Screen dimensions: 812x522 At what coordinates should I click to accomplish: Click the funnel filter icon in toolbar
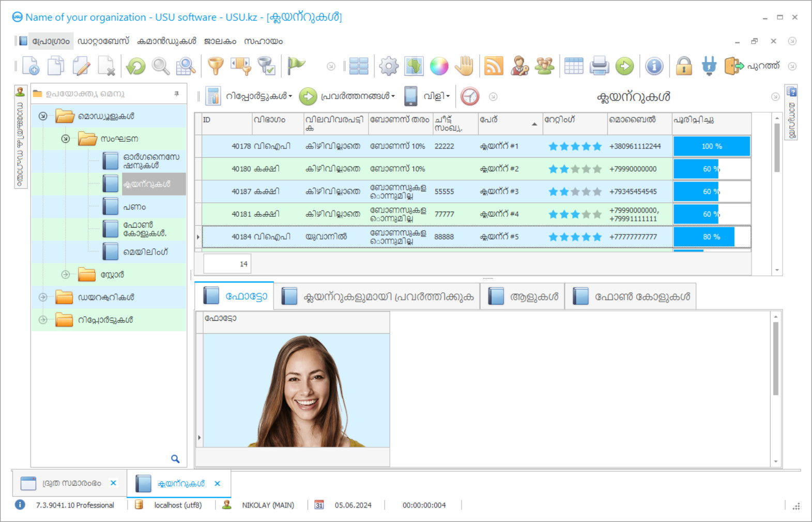point(216,66)
